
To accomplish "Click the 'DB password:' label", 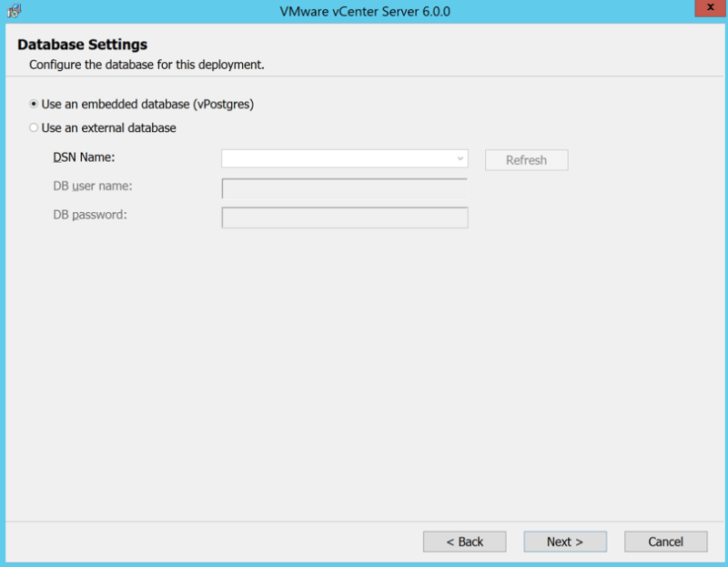I will click(90, 215).
